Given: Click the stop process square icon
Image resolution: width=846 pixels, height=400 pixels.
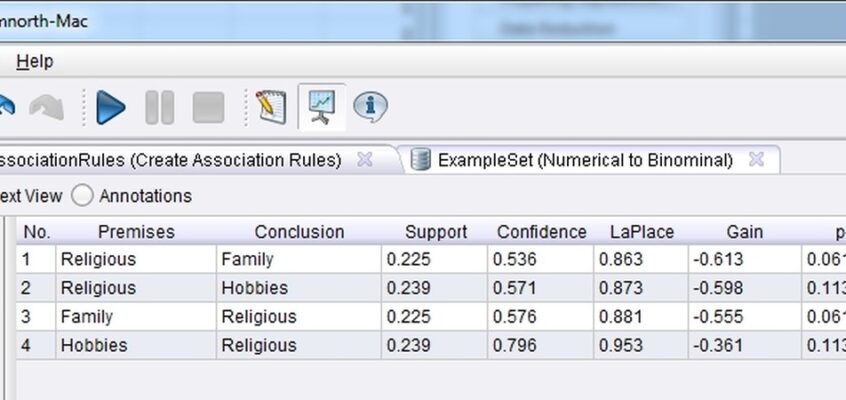Looking at the screenshot, I should [208, 107].
